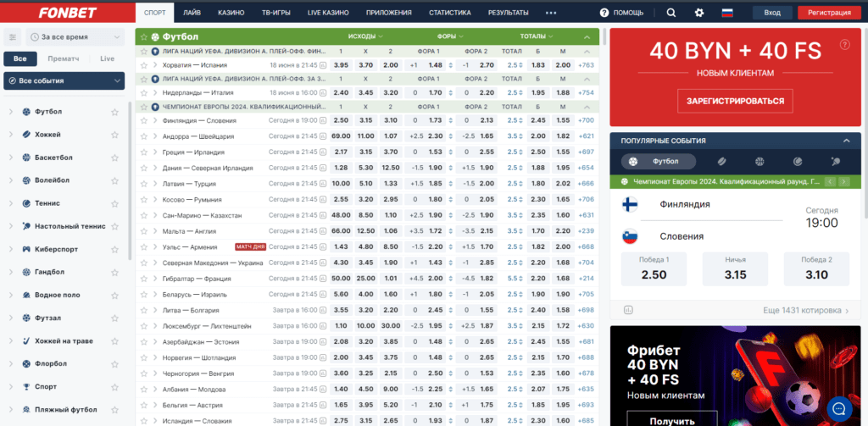Image resolution: width=868 pixels, height=426 pixels.
Task: Click the Получить freebet button
Action: point(671,418)
